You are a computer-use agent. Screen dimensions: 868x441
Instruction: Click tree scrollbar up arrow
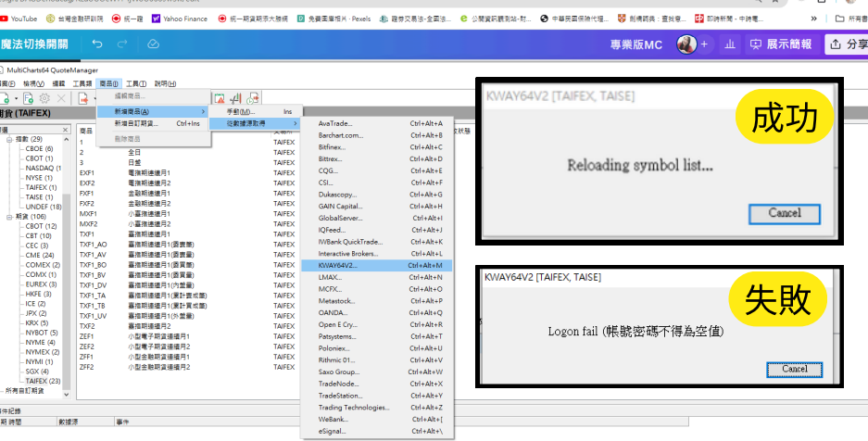[67, 138]
